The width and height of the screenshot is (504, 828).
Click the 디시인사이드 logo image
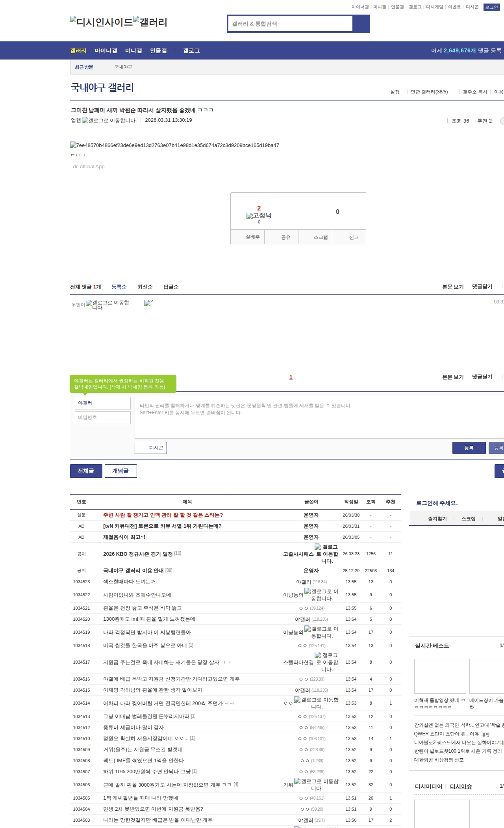click(101, 22)
